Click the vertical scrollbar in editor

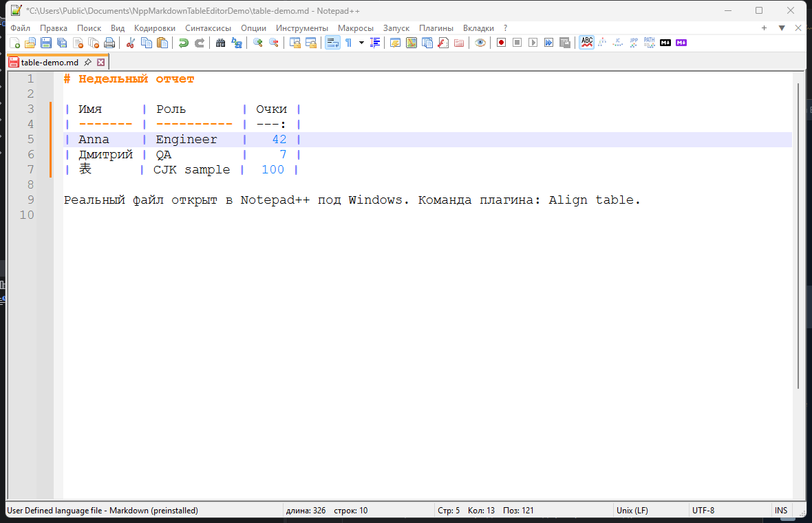(798, 235)
